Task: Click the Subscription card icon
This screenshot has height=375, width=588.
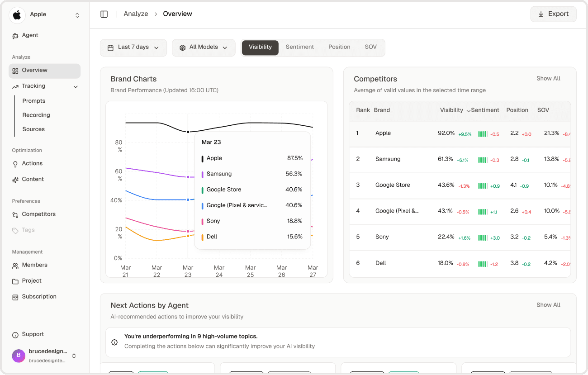Action: coord(15,297)
